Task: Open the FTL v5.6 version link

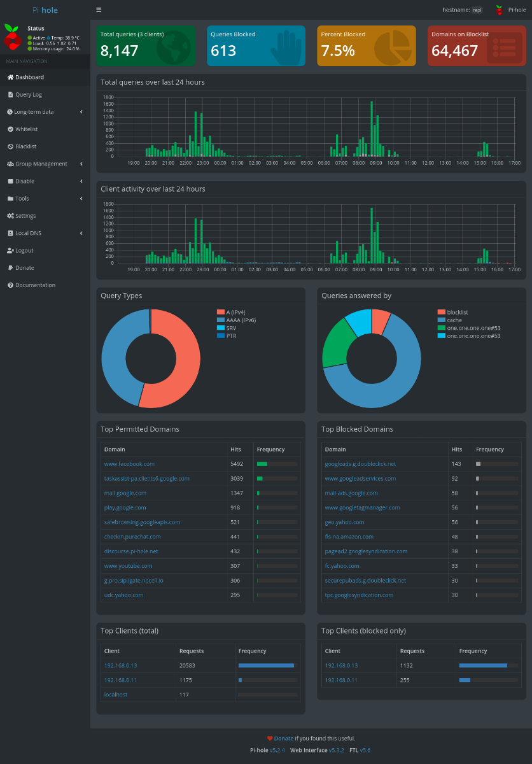Action: tap(365, 751)
